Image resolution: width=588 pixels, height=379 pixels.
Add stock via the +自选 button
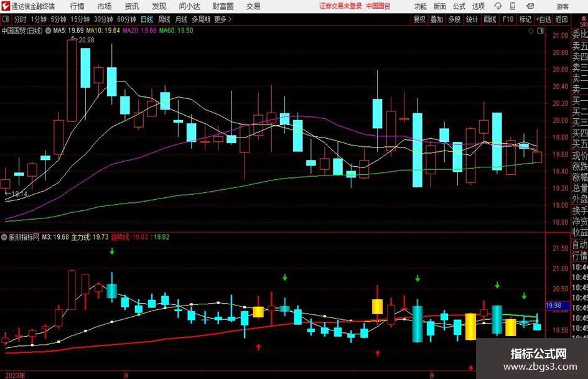[543, 19]
